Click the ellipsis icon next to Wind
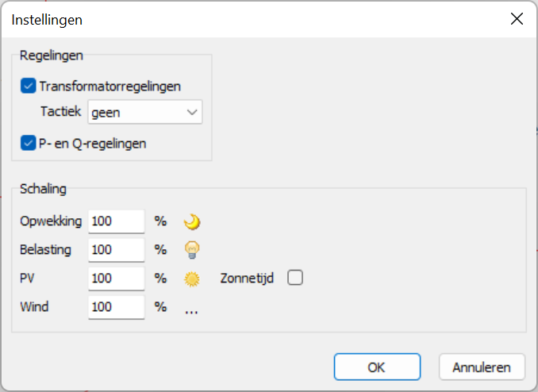The image size is (538, 392). (191, 311)
